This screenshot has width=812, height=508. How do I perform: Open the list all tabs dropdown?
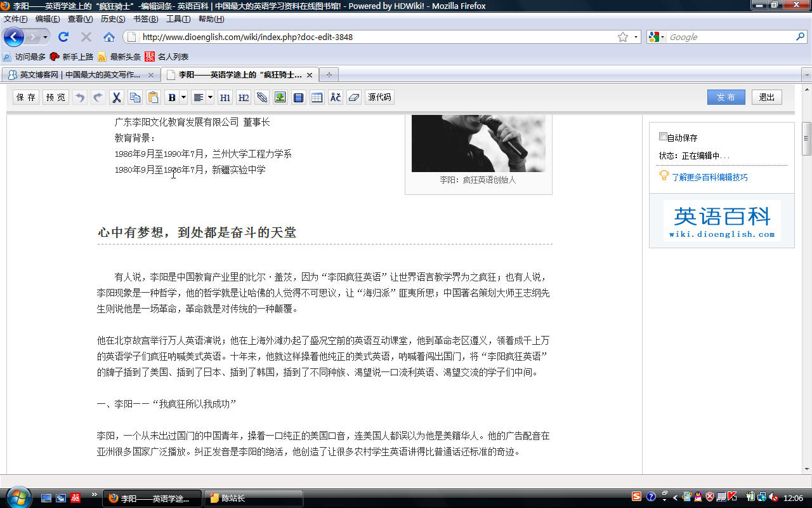click(807, 75)
